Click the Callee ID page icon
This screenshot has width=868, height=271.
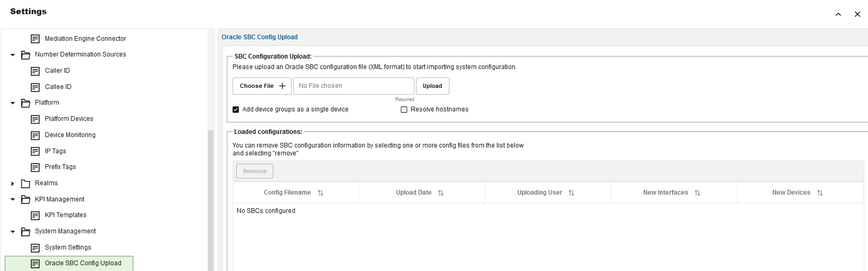coord(35,87)
